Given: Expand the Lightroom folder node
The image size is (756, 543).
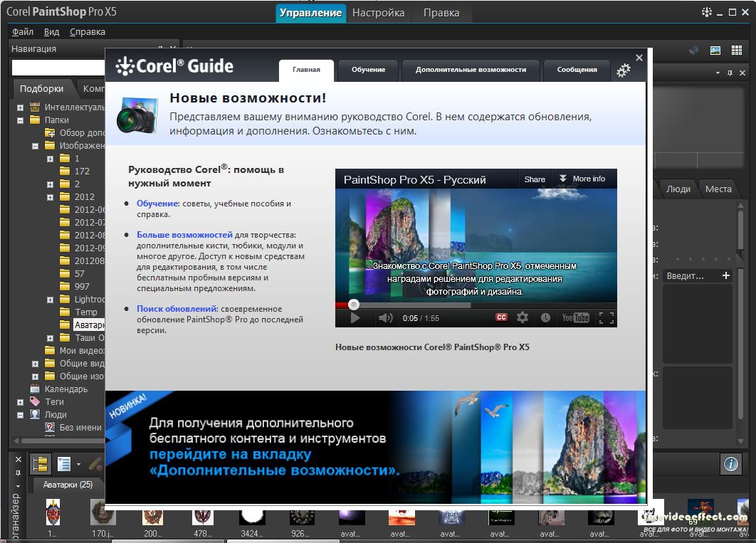Looking at the screenshot, I should 50,300.
